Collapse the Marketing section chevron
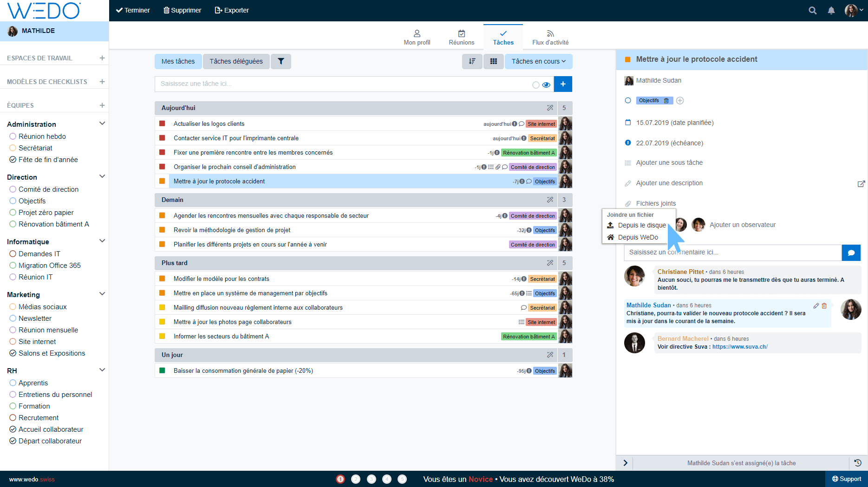The height and width of the screenshot is (487, 868). pyautogui.click(x=102, y=294)
